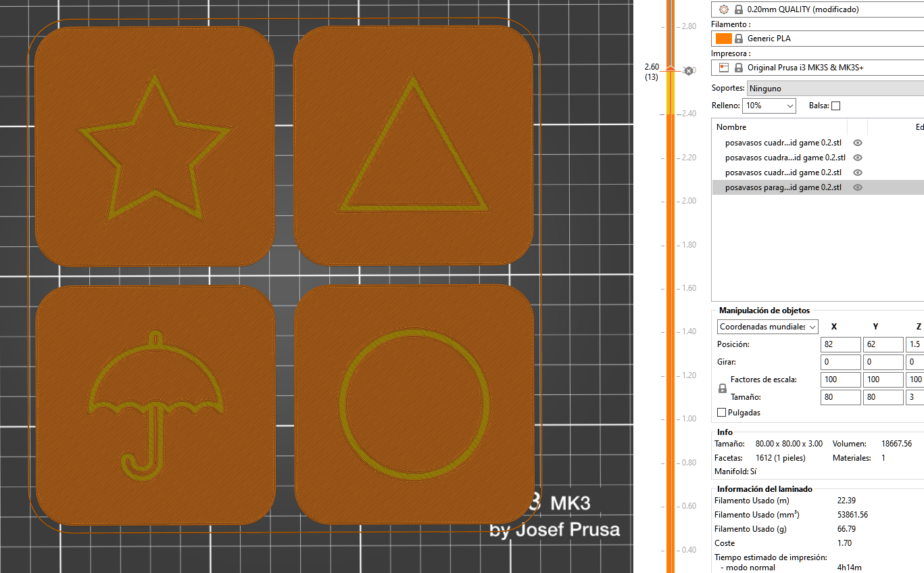Image resolution: width=924 pixels, height=573 pixels.
Task: Click the Tamaño X field showing 80
Action: pyautogui.click(x=841, y=397)
